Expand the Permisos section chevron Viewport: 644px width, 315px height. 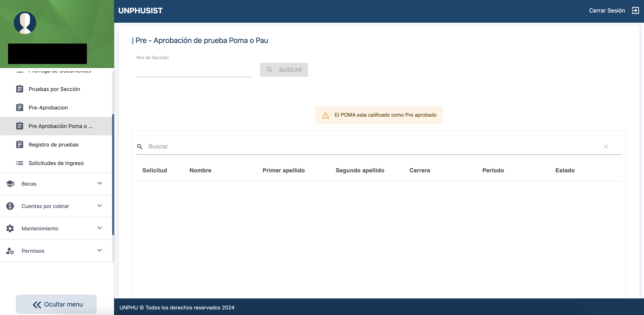99,250
